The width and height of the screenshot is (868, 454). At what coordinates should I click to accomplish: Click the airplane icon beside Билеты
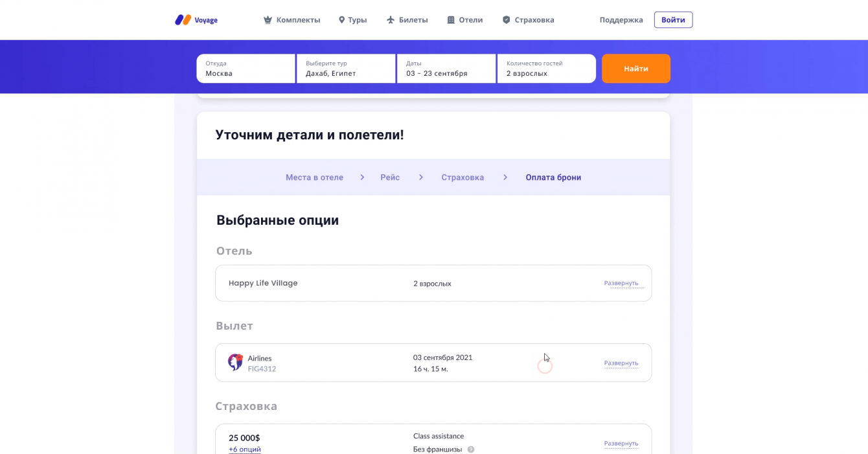tap(391, 20)
